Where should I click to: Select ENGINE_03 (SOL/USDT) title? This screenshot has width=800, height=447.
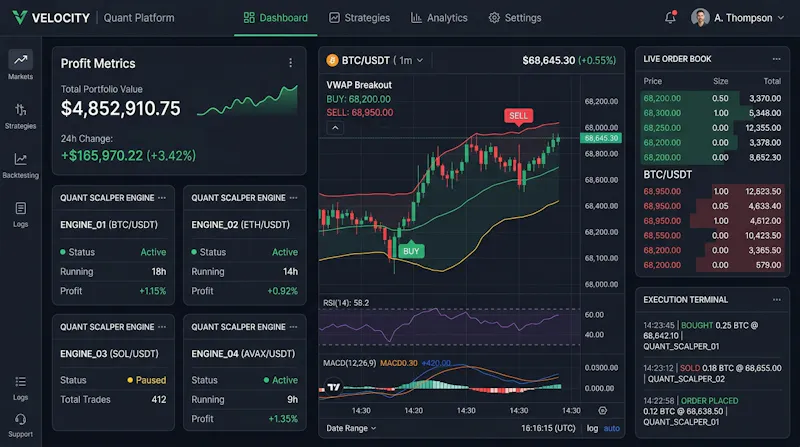point(109,354)
